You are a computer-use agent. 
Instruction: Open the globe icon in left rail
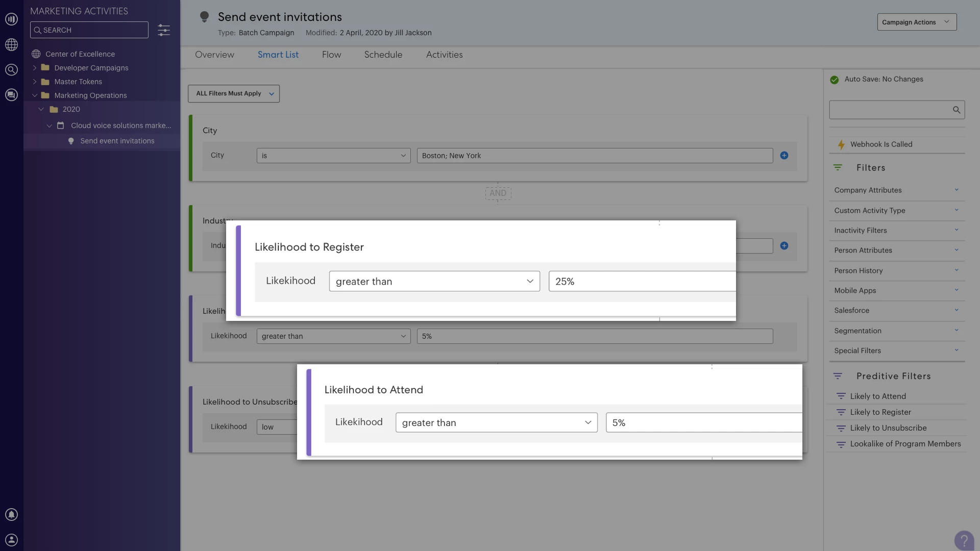(11, 45)
